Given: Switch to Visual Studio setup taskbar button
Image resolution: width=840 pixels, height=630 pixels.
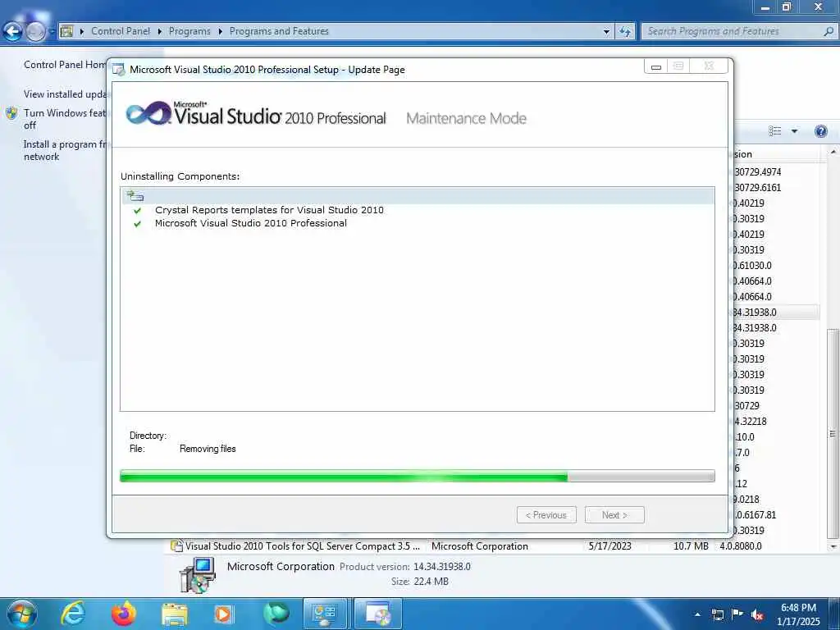Looking at the screenshot, I should pos(377,614).
